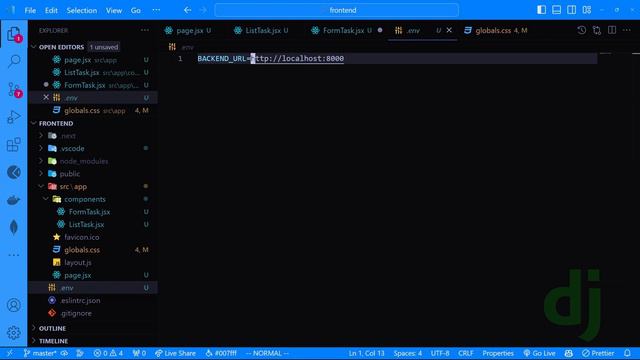The height and width of the screenshot is (360, 640).
Task: Open the Edit menu
Action: [x=51, y=10]
